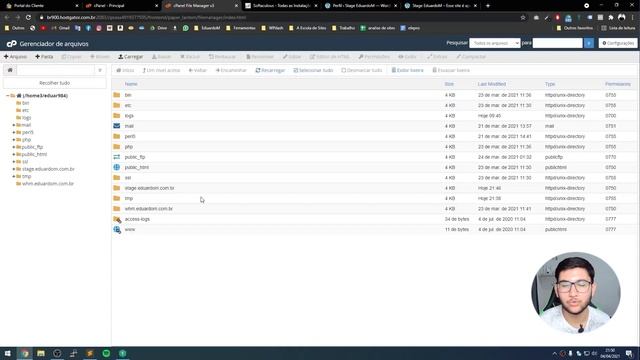This screenshot has height=360, width=640.
Task: Click the home icon in the tree root
Action: pos(19,96)
